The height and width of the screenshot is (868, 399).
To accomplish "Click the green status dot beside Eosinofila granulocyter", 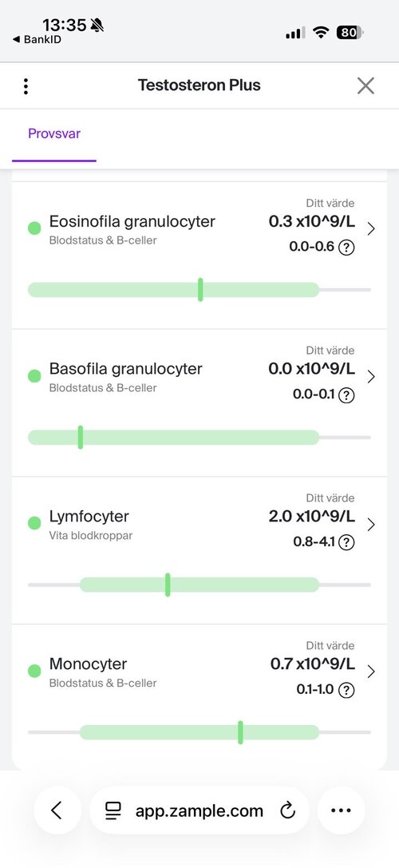I will click(34, 228).
